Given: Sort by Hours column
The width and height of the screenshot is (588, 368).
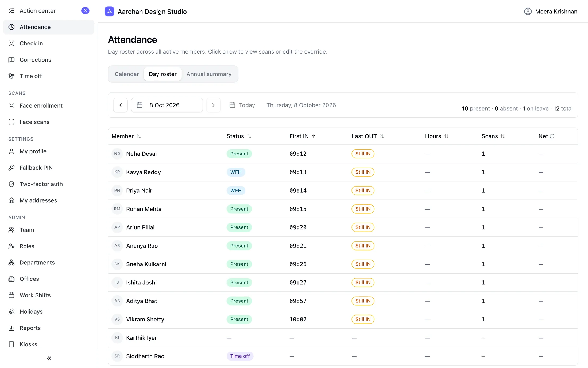Looking at the screenshot, I should point(437,136).
